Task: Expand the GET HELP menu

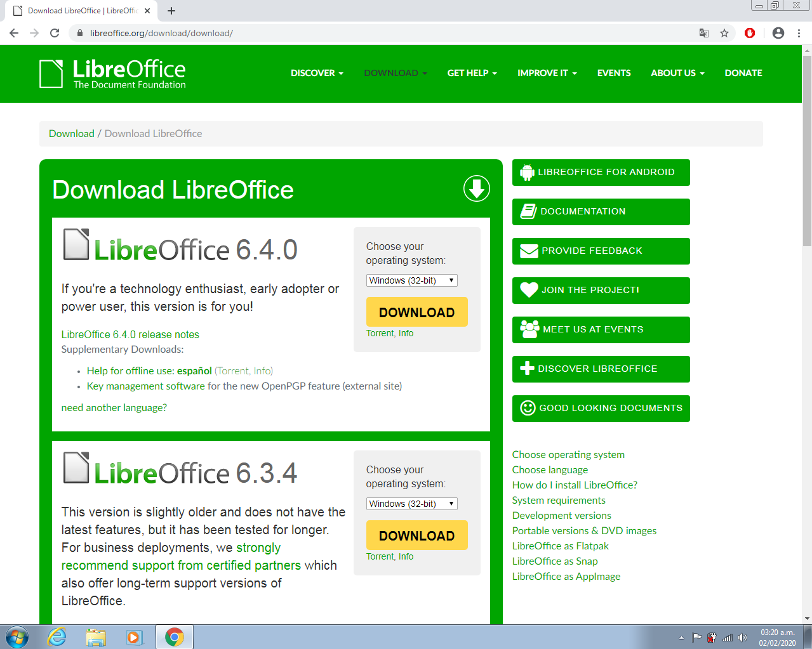Action: [472, 73]
